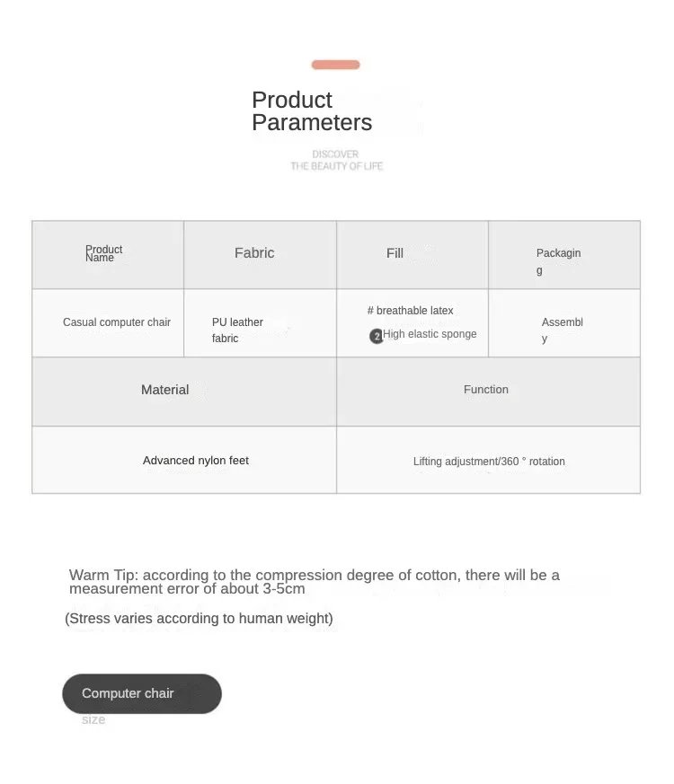Click the Product Parameters heading
Screen dimensions: 674x784
(311, 111)
